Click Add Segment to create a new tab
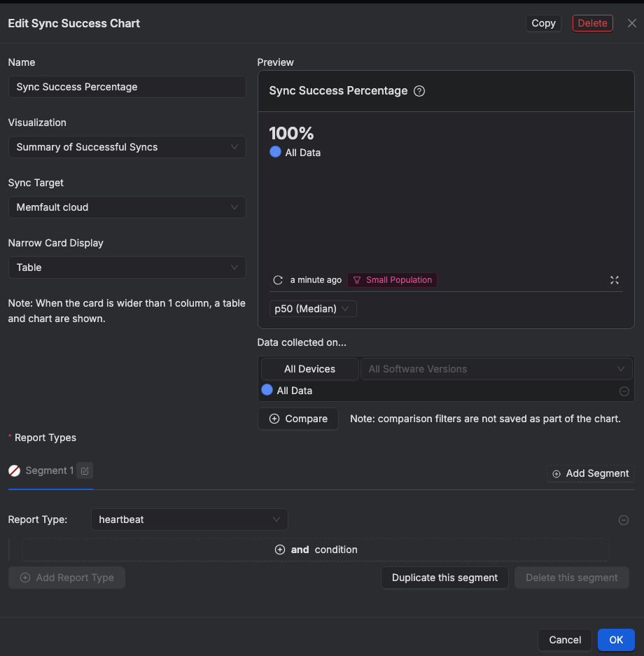Image resolution: width=644 pixels, height=656 pixels. coord(590,473)
